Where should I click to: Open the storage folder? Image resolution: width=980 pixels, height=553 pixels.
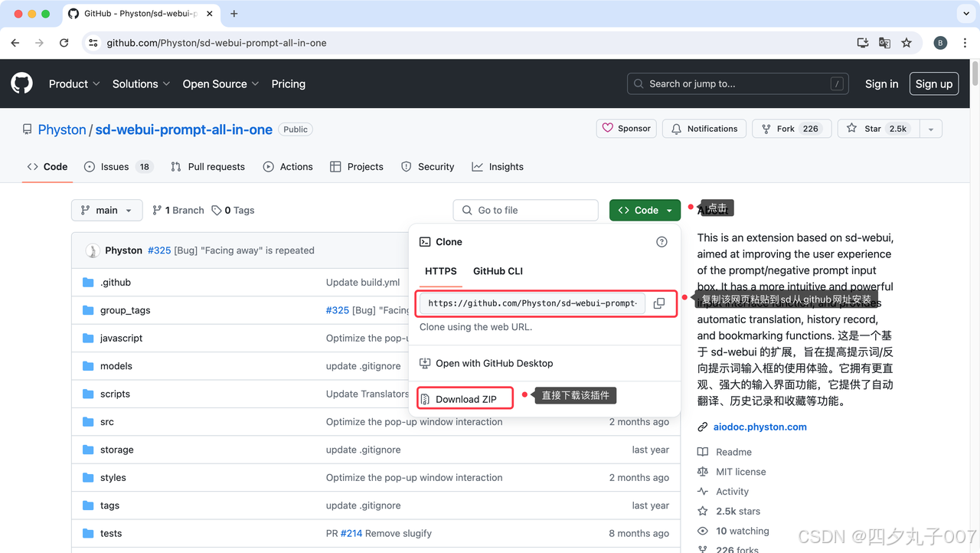[117, 450]
